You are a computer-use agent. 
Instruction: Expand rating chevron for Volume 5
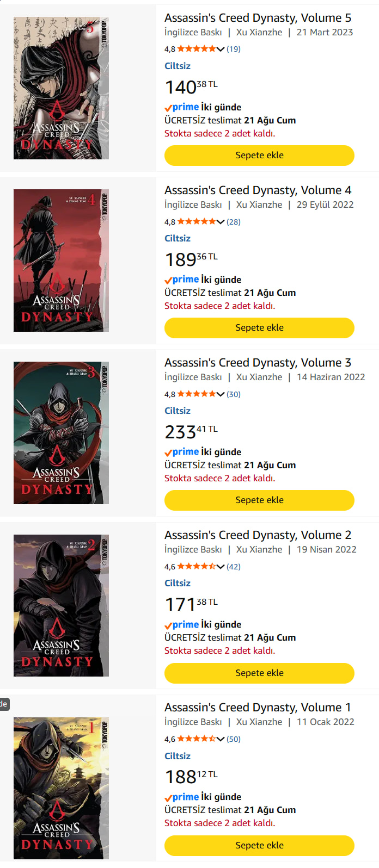(221, 49)
